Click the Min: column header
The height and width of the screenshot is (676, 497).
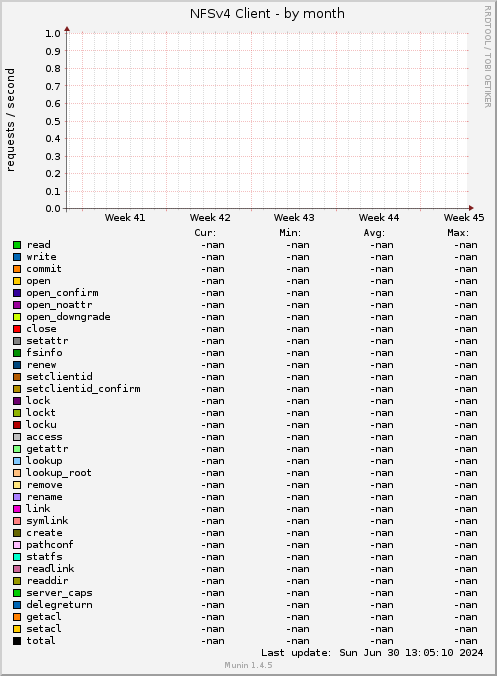tap(290, 233)
